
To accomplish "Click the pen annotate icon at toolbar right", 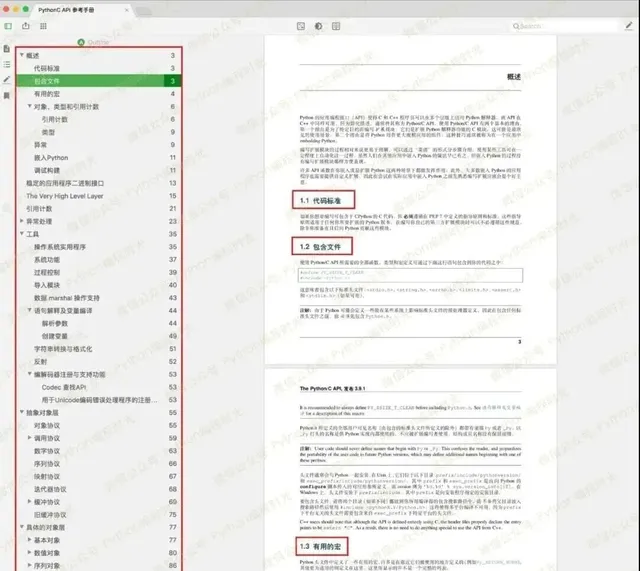I will point(629,26).
